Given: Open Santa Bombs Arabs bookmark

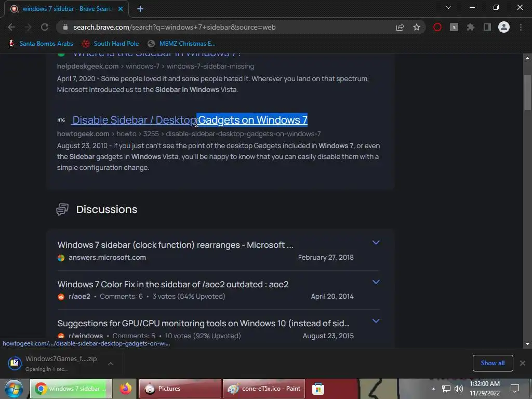Looking at the screenshot, I should click(41, 44).
